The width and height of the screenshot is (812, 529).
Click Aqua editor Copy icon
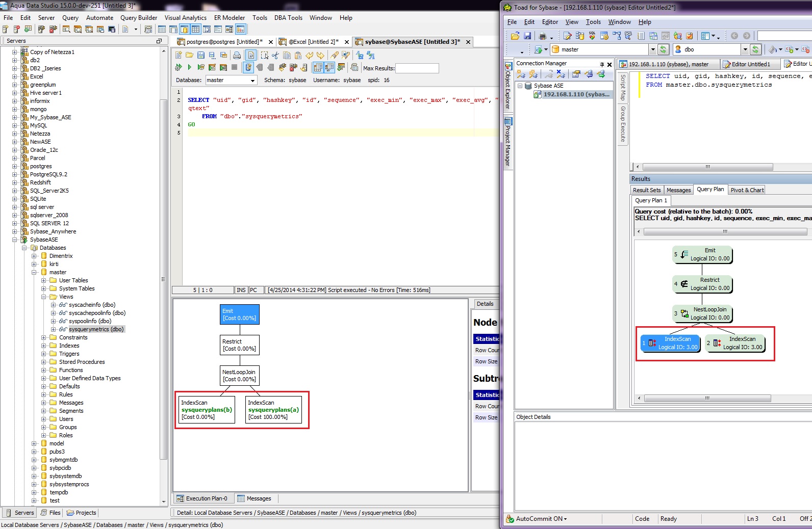(287, 55)
